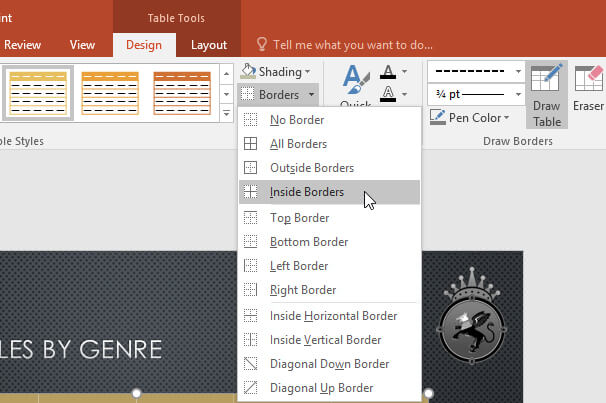Open Text Outline dropdown arrow

(x=404, y=94)
